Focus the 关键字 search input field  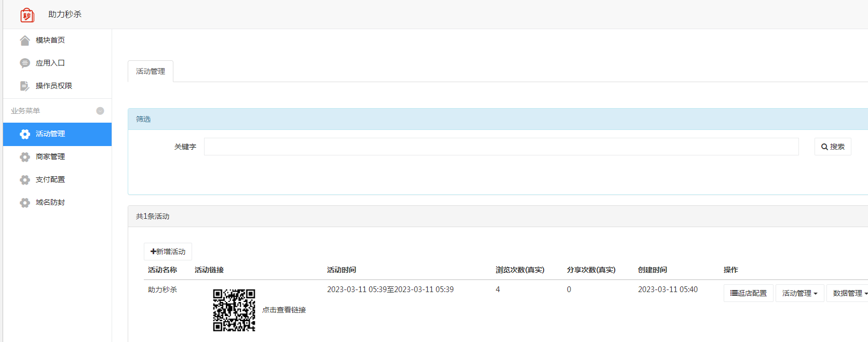501,147
